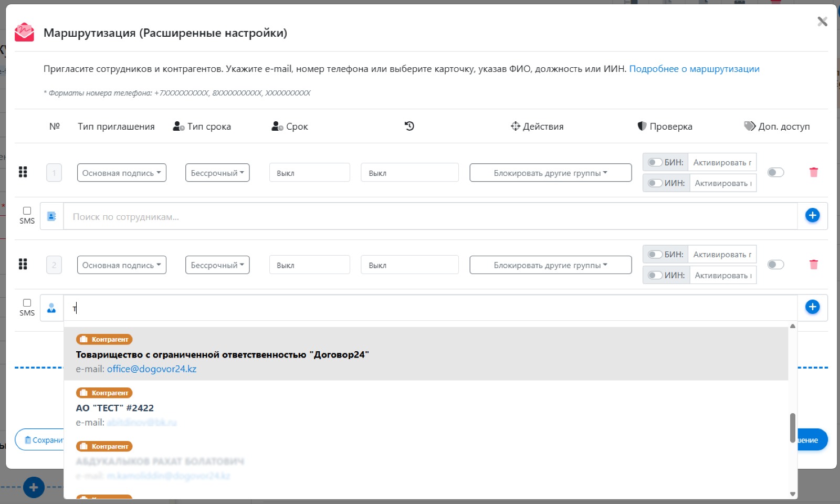This screenshot has width=840, height=504.
Task: Expand the Бессрочный dropdown in group 2
Action: click(217, 265)
